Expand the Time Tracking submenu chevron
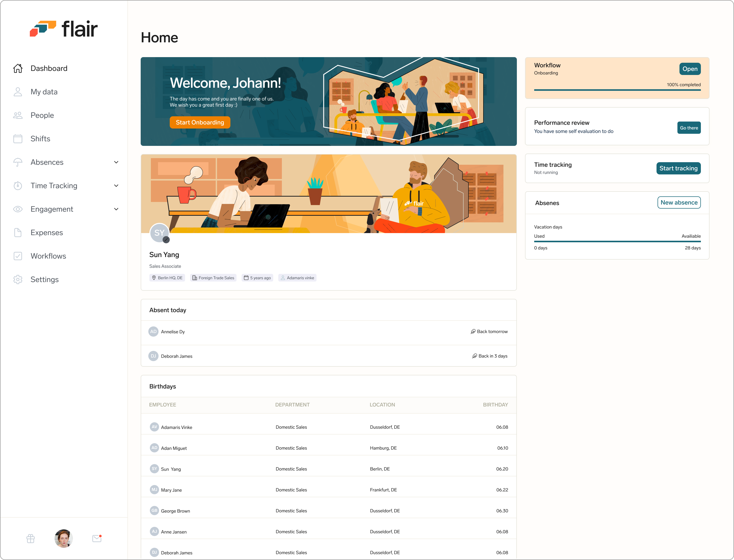This screenshot has height=560, width=734. click(116, 186)
